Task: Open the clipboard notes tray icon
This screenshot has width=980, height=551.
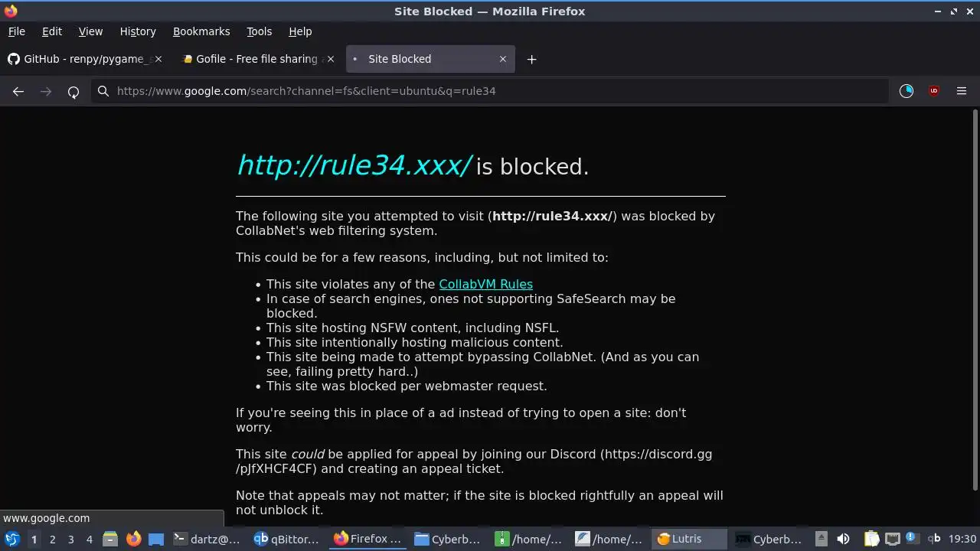Action: coord(871,539)
